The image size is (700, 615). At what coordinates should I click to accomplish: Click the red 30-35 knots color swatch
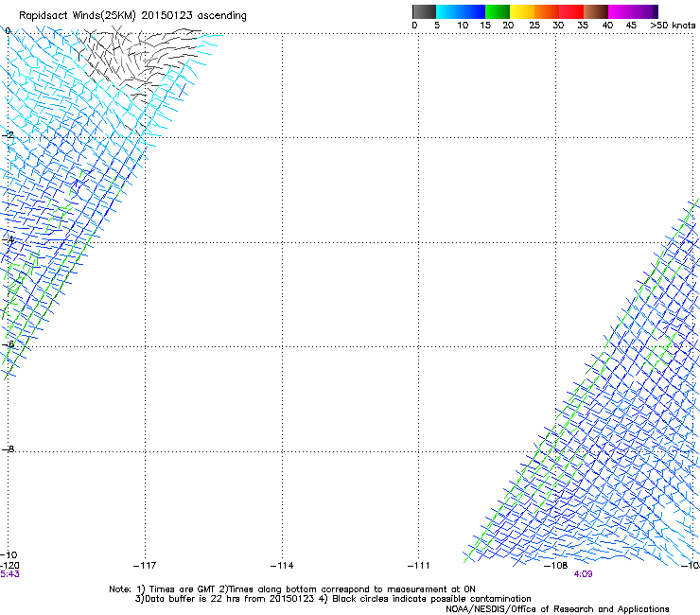[x=571, y=11]
